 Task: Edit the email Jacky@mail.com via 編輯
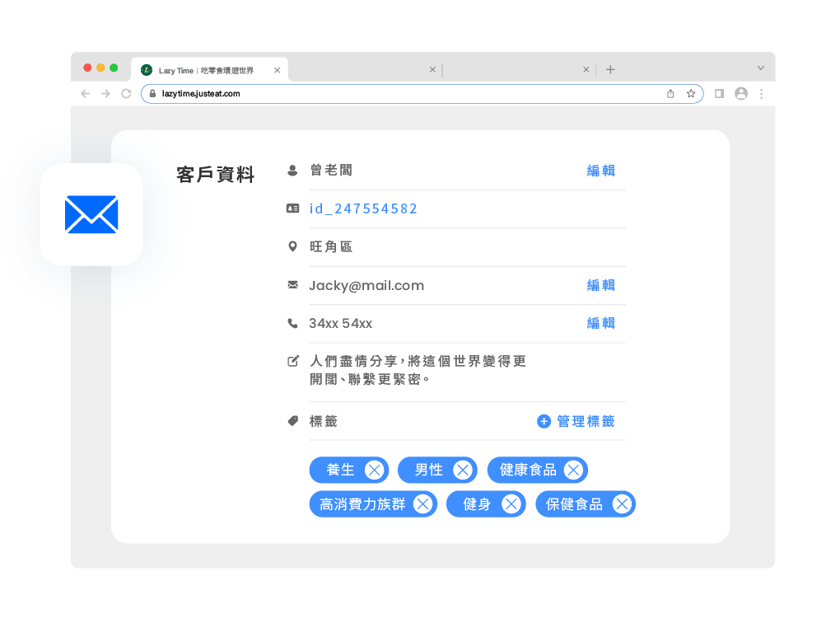(600, 285)
